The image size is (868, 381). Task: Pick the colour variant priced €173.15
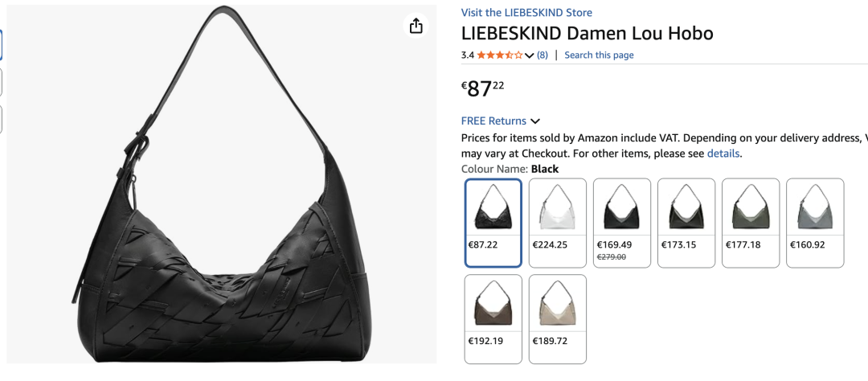click(x=686, y=223)
